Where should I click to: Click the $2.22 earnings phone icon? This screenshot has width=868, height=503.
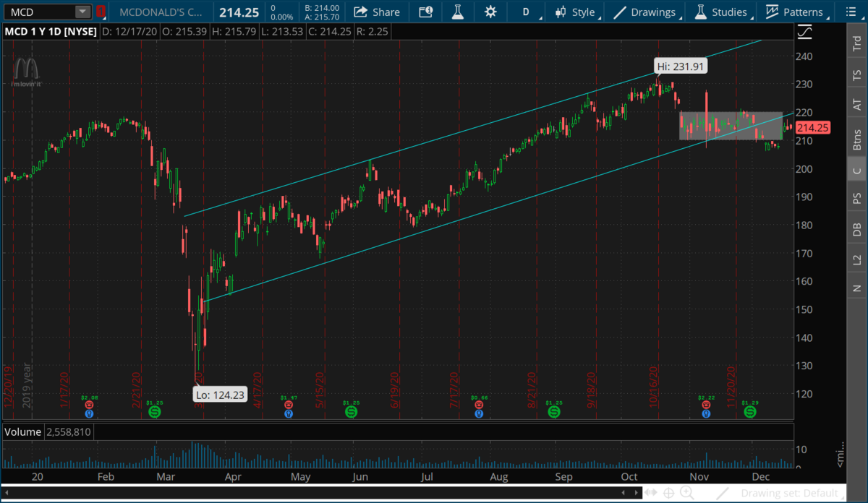(706, 405)
